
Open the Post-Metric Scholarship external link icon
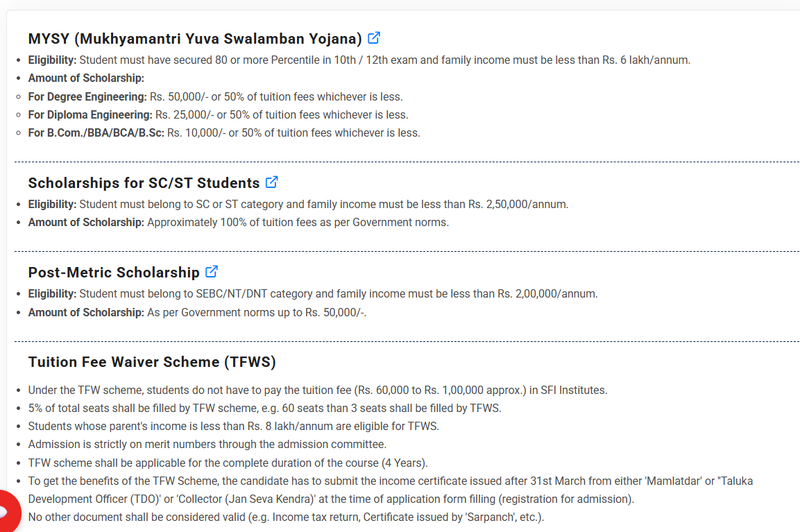212,272
